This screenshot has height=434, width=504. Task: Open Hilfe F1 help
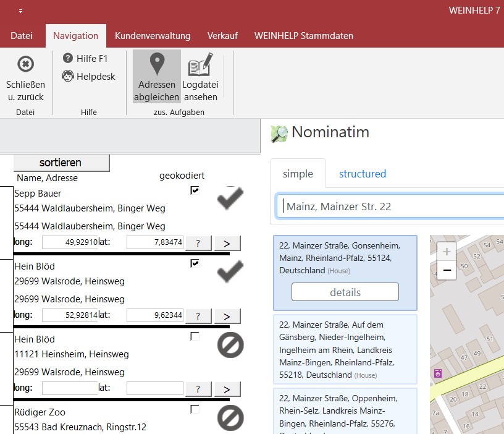(68, 59)
